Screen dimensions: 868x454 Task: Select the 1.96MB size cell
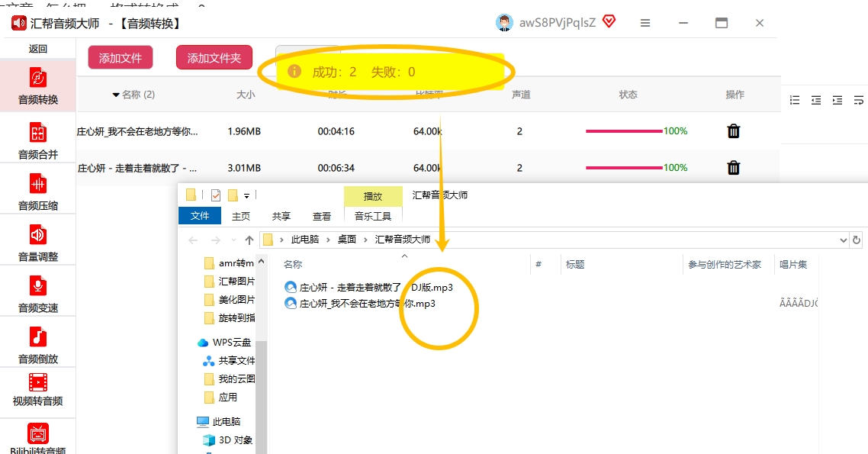coord(244,131)
